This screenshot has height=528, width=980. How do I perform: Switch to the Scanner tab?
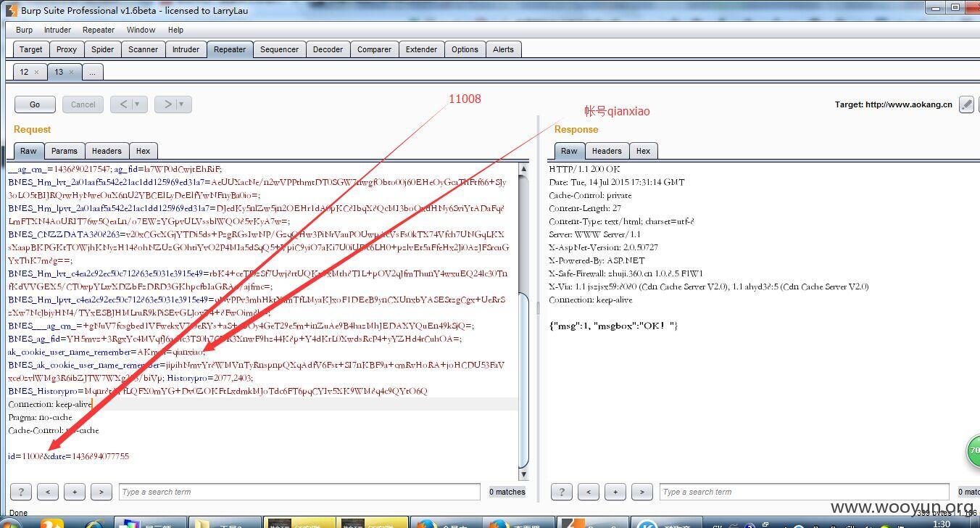point(143,49)
